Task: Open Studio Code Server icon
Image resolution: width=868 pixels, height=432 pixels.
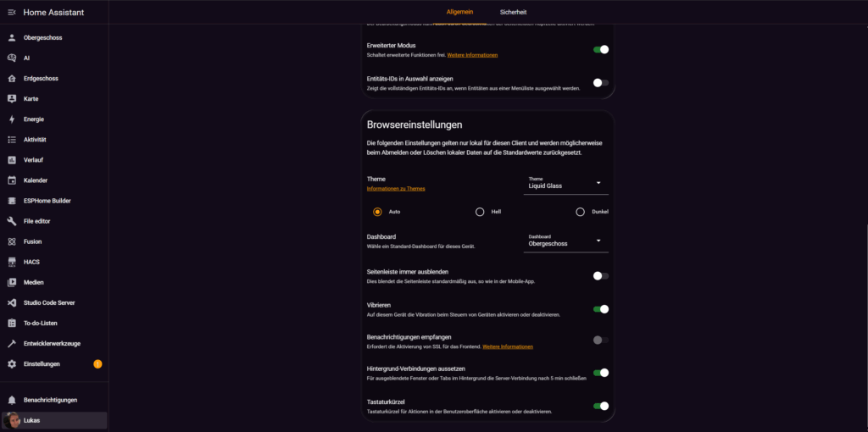Action: 12,302
